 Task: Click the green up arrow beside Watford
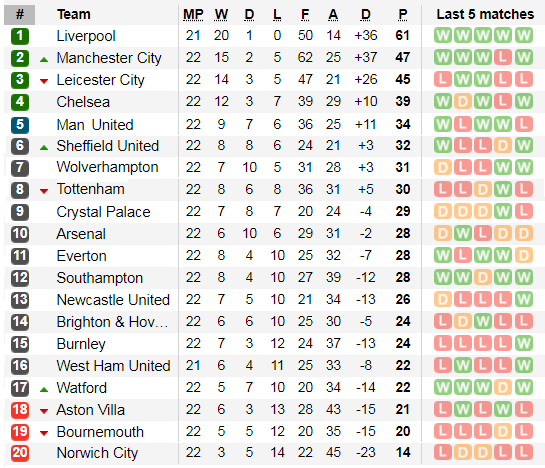[44, 390]
